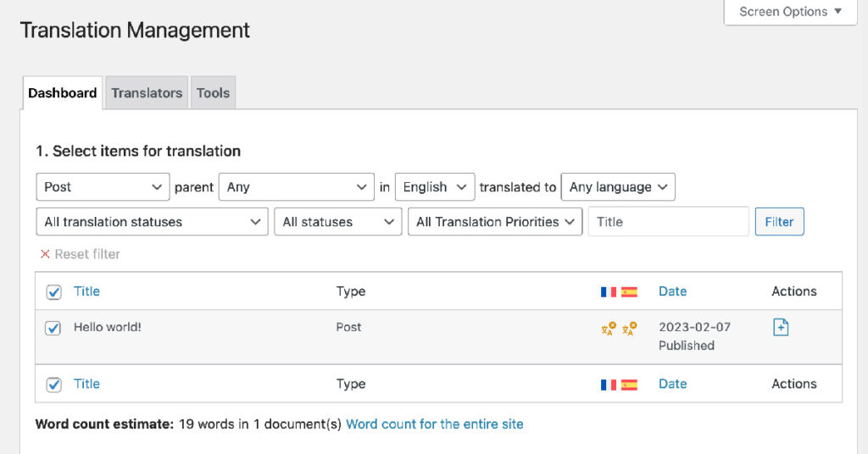Expand the English source language dropdown
This screenshot has height=454, width=868.
[434, 187]
